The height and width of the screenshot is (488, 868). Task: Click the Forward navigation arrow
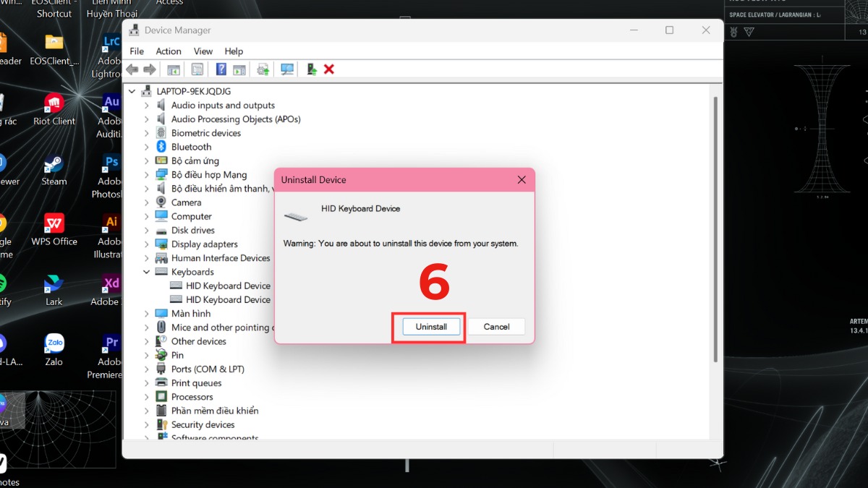[150, 69]
